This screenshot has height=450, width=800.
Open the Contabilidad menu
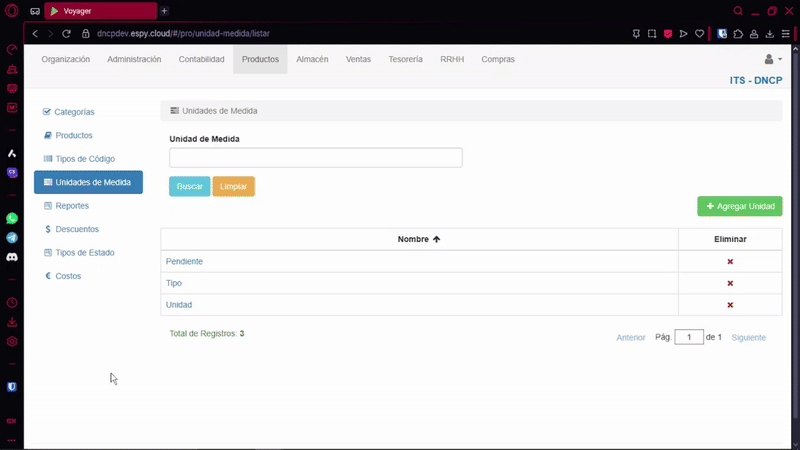202,59
